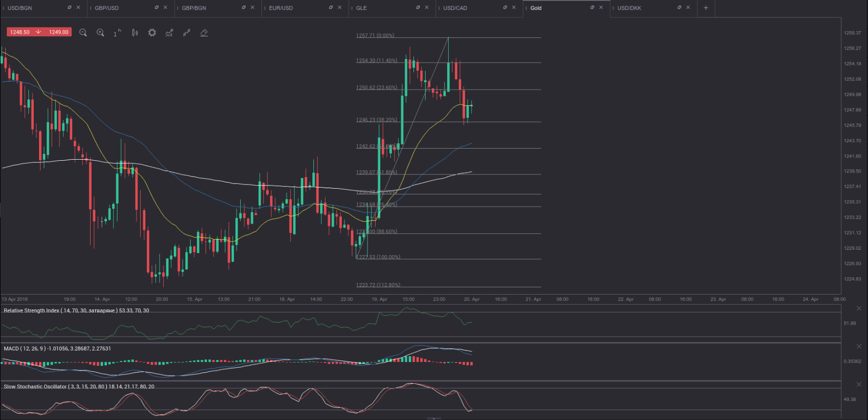Detach the EUR/USD tab into window
The width and height of the screenshot is (868, 420).
pyautogui.click(x=331, y=8)
